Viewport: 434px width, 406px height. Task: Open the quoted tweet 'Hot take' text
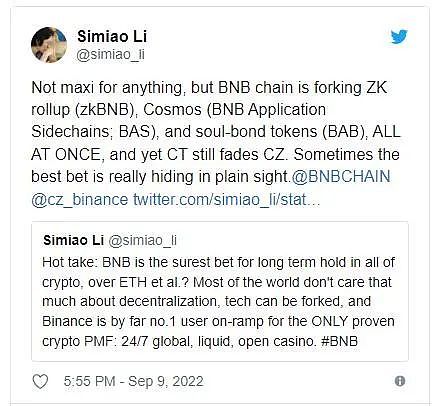pyautogui.click(x=218, y=262)
